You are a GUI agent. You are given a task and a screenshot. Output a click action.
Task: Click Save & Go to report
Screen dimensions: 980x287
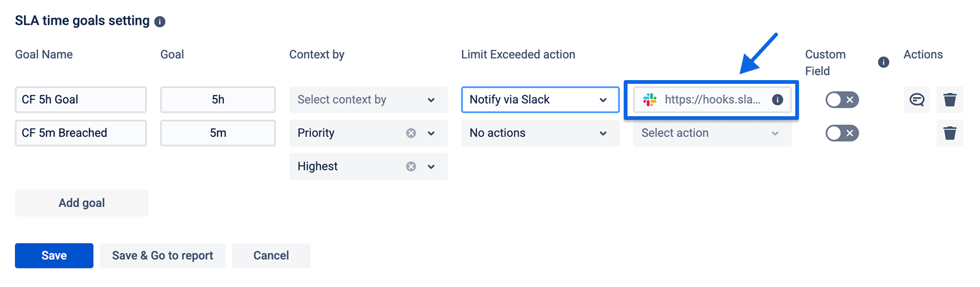click(162, 256)
